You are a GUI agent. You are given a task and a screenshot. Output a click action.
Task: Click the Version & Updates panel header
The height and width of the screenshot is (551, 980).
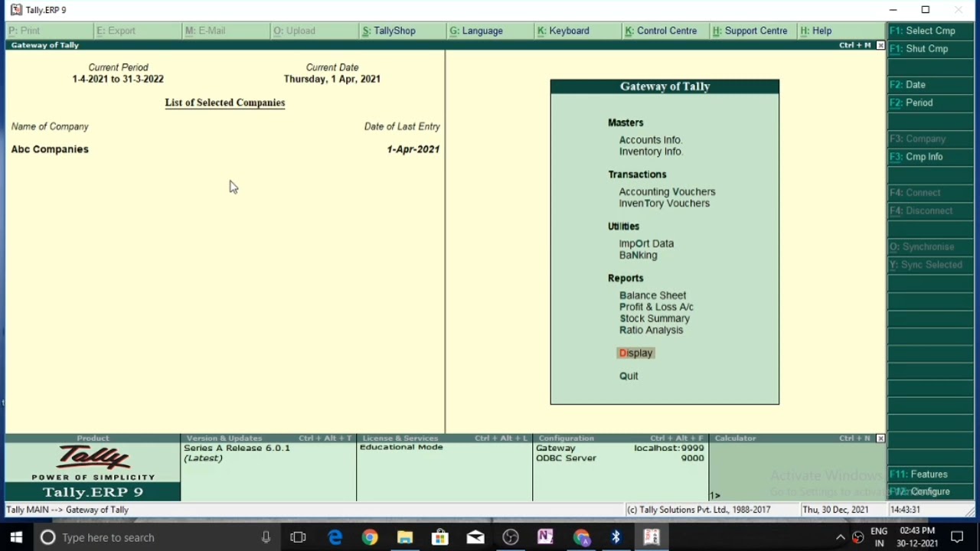click(x=269, y=439)
